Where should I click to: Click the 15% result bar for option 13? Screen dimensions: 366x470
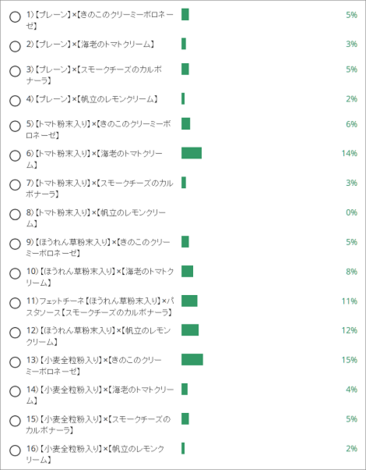click(192, 360)
